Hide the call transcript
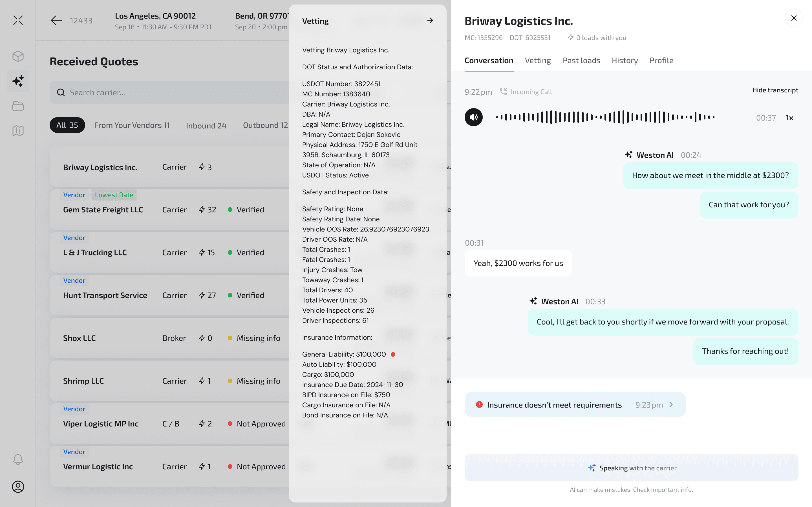Viewport: 812px width, 507px height. (x=775, y=90)
